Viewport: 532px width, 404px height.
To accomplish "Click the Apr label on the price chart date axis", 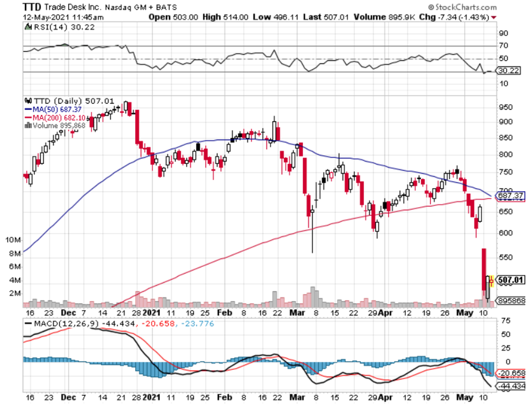I will tap(386, 313).
